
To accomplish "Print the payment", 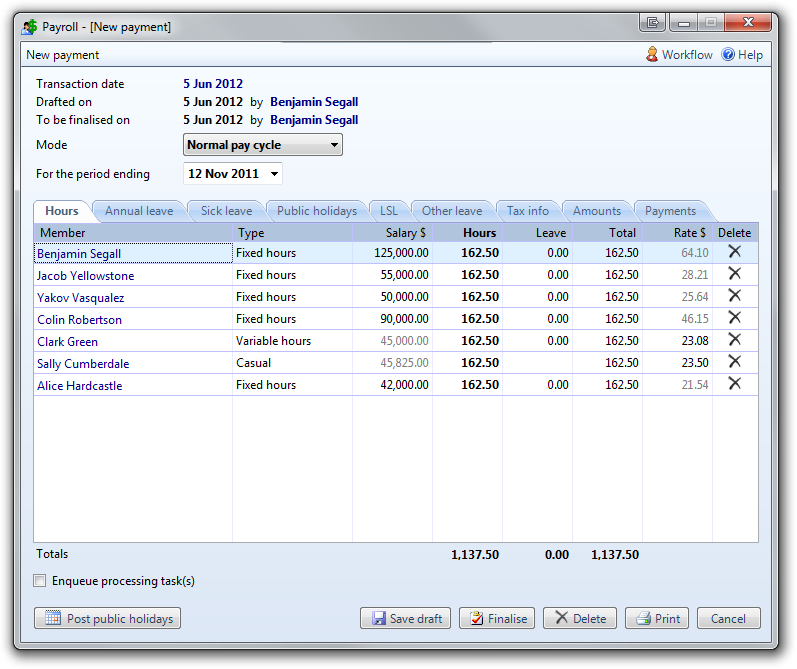I will [x=657, y=618].
